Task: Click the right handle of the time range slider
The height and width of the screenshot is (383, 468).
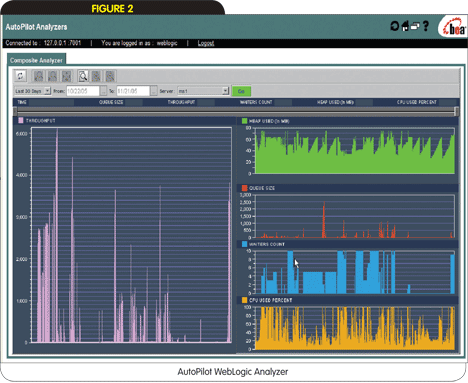Action: (x=456, y=111)
